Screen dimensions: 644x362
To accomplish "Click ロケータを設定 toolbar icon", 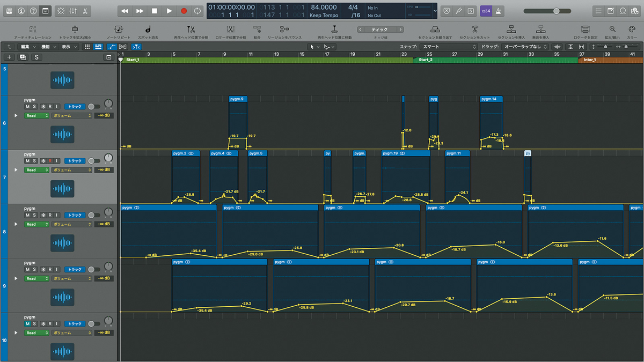I will 586,29.
